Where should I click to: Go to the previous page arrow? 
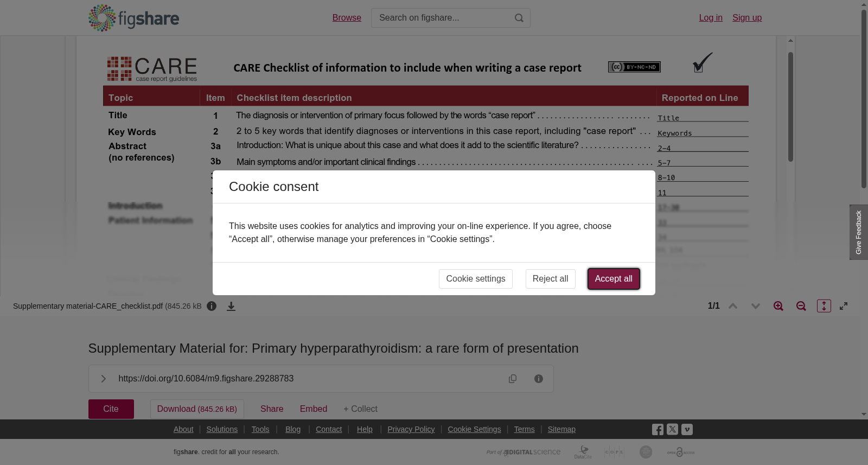pyautogui.click(x=733, y=306)
